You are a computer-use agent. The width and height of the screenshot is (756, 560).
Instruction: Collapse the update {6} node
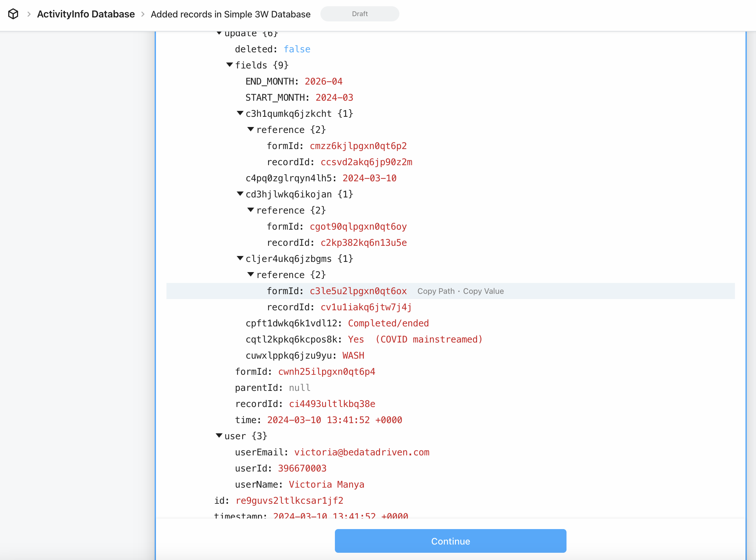[x=219, y=33]
